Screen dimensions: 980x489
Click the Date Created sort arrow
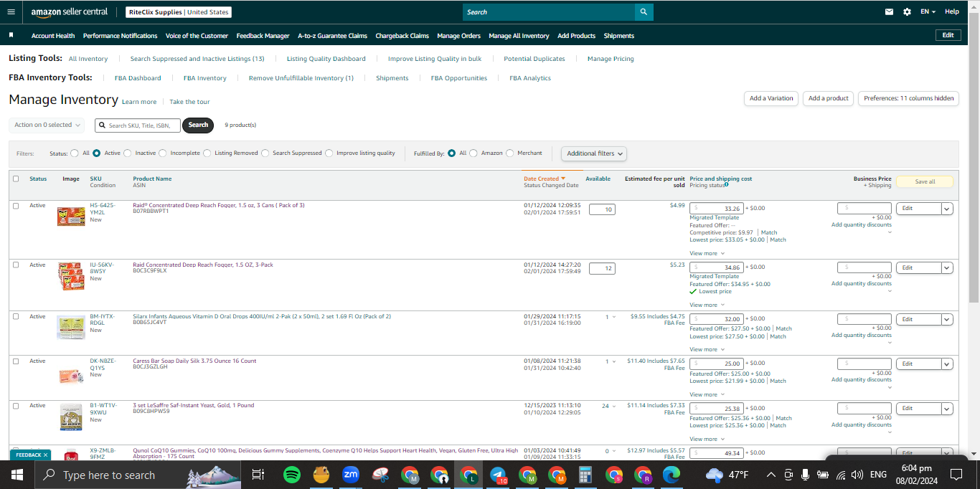(563, 179)
